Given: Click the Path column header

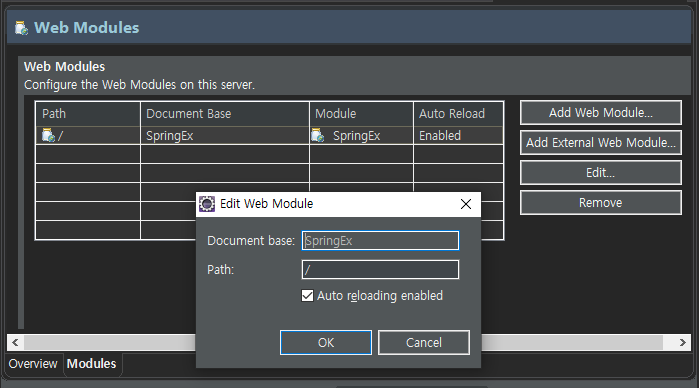Looking at the screenshot, I should (88, 114).
